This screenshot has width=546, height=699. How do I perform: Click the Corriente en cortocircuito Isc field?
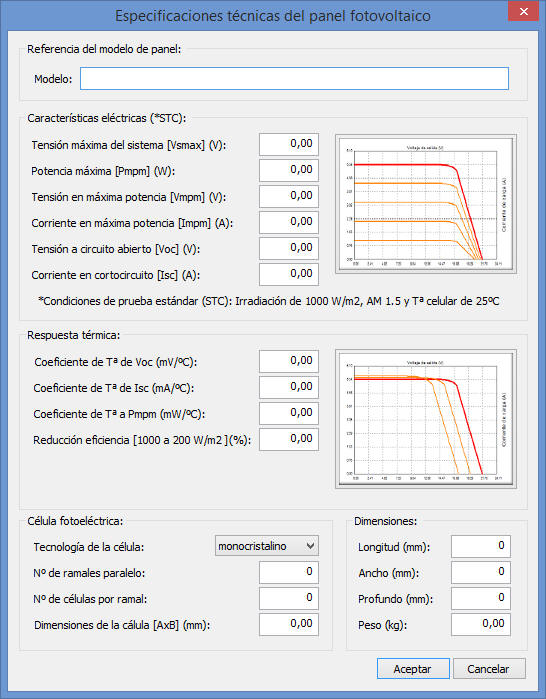pos(289,274)
